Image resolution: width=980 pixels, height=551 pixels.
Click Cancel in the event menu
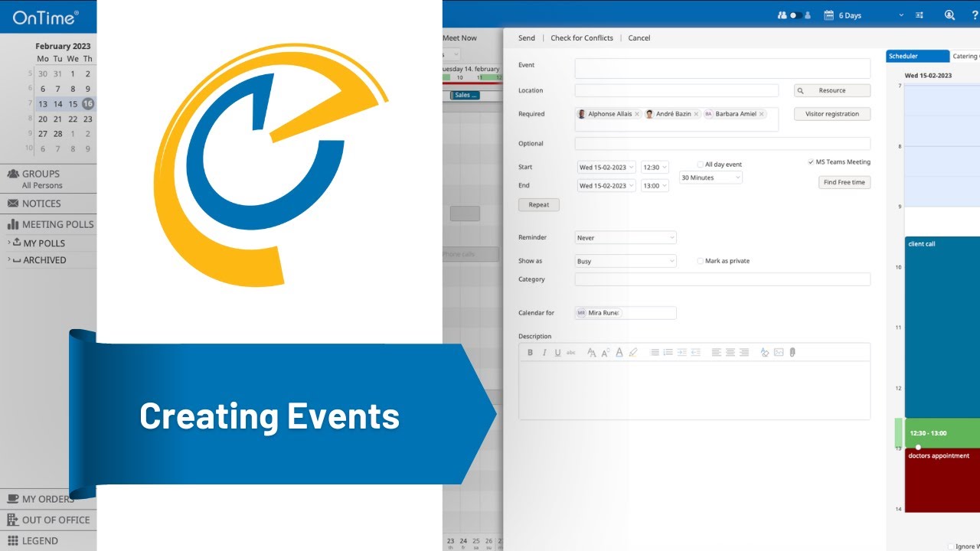pyautogui.click(x=639, y=37)
